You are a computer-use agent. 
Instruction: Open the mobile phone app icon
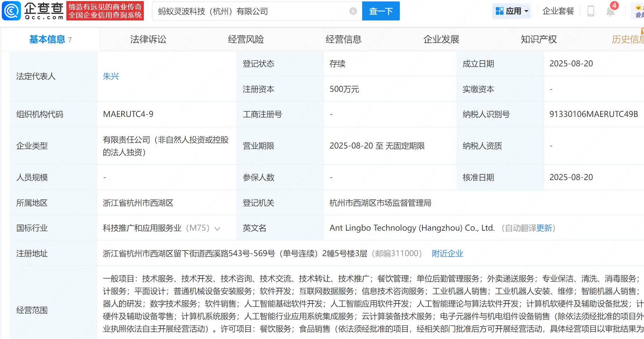point(591,11)
